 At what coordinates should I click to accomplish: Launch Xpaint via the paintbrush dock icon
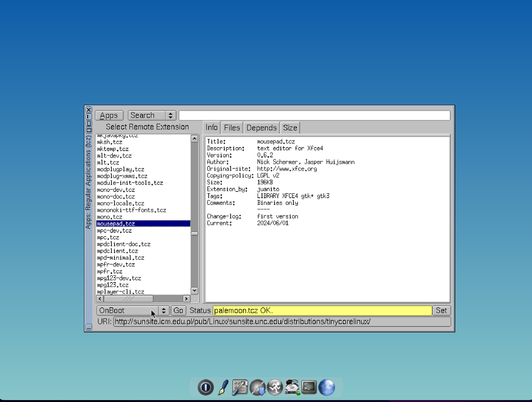tap(223, 387)
